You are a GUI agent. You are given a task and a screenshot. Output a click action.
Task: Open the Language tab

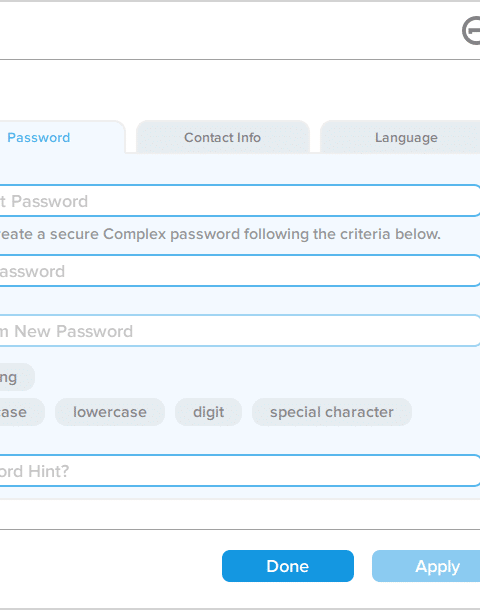401,137
